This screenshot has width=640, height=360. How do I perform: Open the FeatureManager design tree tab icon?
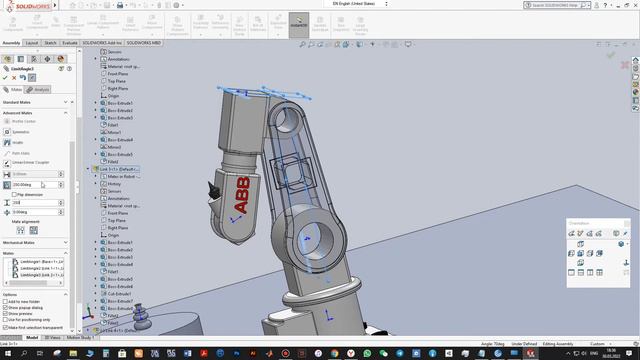pyautogui.click(x=7, y=59)
